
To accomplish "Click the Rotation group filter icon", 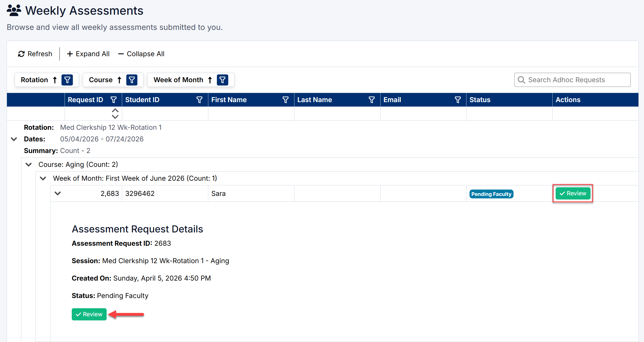I will tap(67, 80).
